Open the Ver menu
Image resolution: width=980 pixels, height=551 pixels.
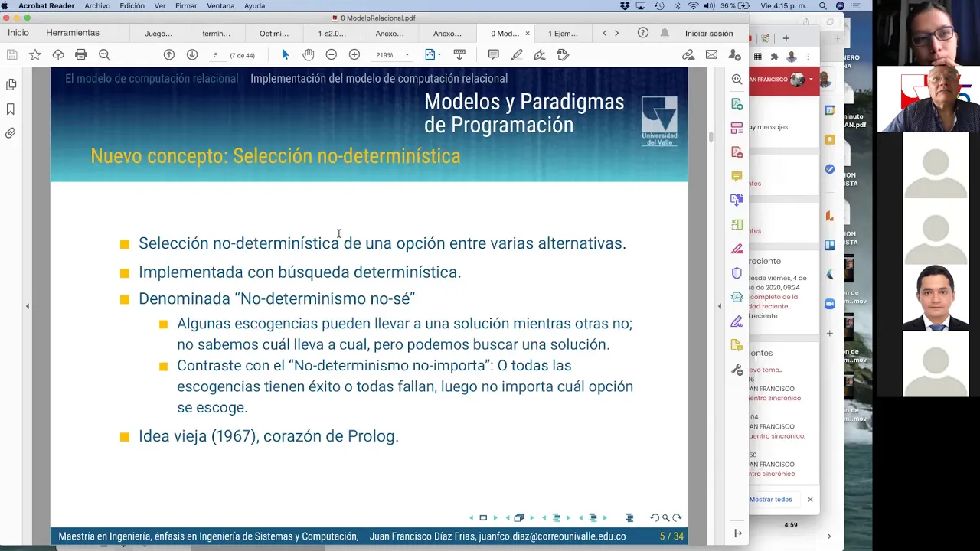click(160, 6)
